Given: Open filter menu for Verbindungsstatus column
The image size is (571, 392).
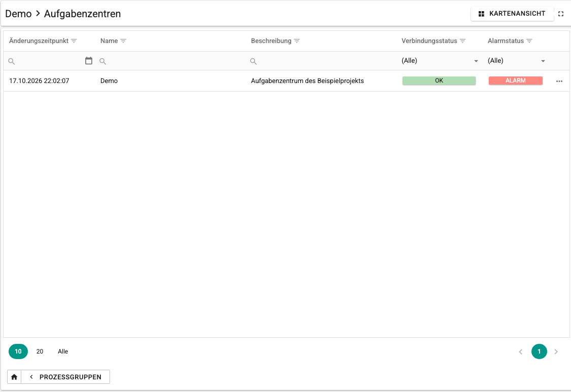Looking at the screenshot, I should tap(462, 41).
